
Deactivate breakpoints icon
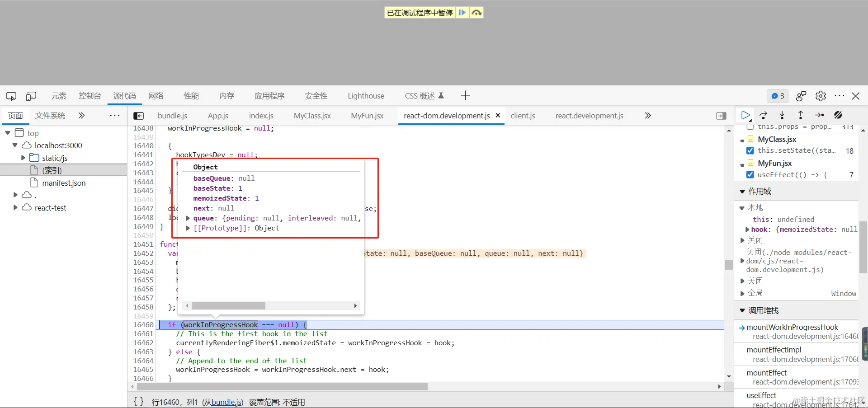coord(838,115)
